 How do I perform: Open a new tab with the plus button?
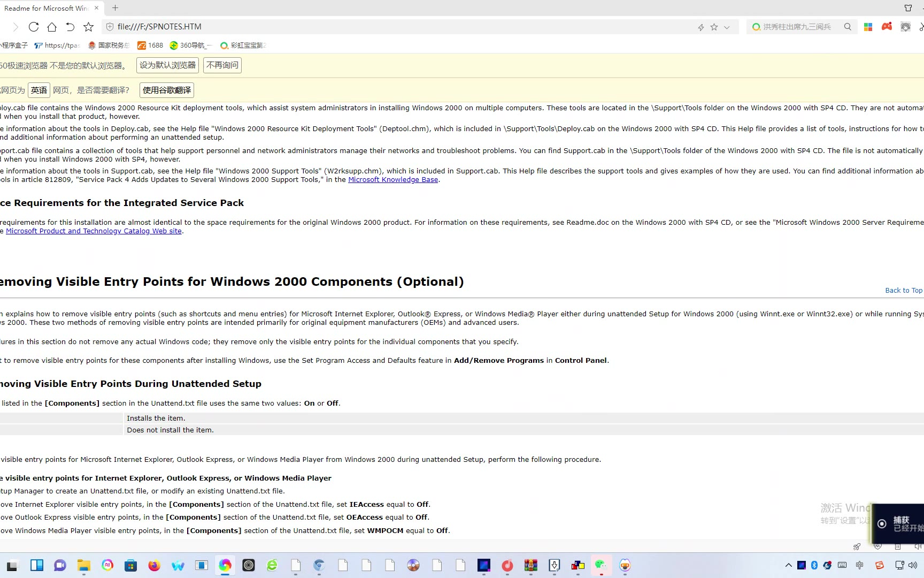[115, 8]
